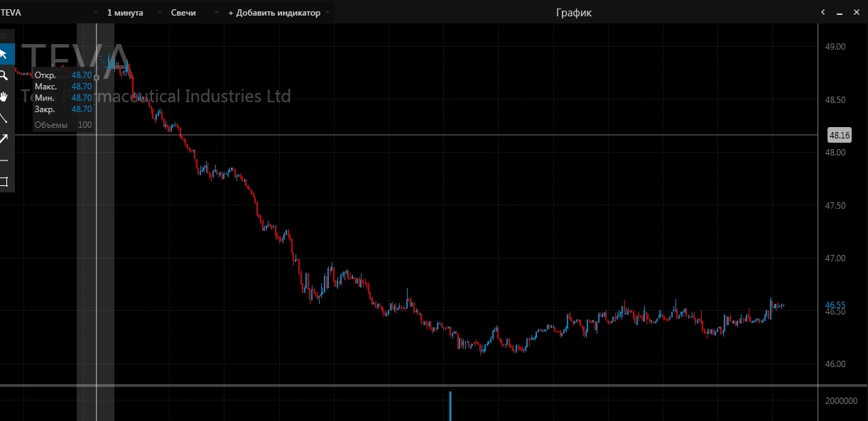Expand the '1 минута' timeframe dropdown

pos(132,13)
